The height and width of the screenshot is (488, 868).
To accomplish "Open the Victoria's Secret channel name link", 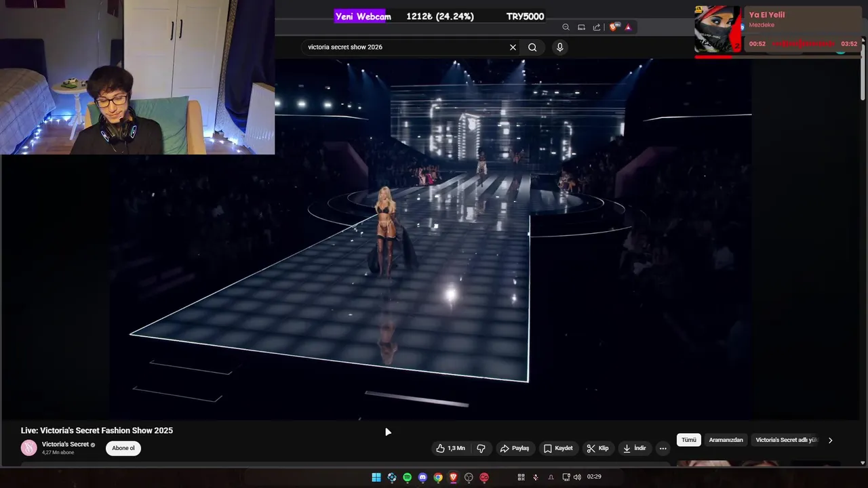I will tap(65, 445).
